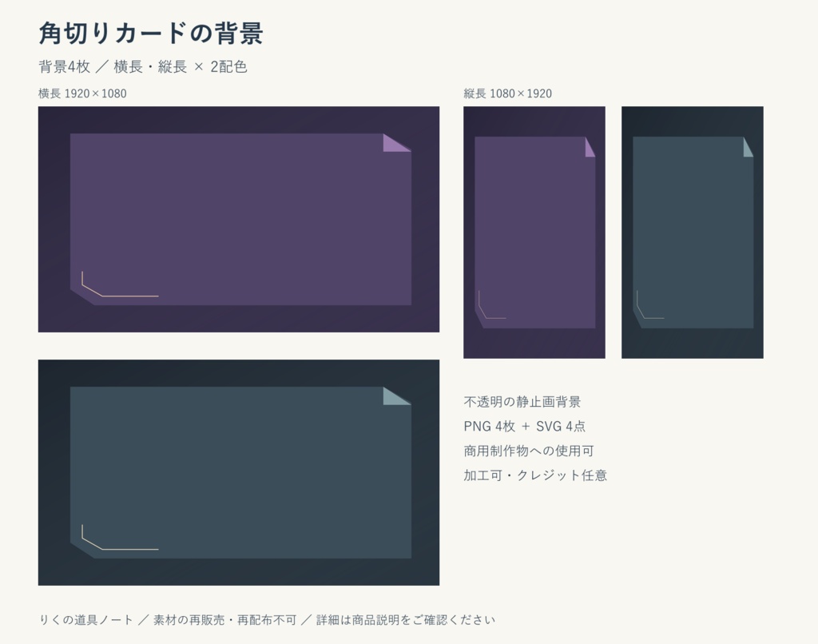Click the label 横長 1920×1080
Screen dimensions: 818x644
tap(82, 93)
